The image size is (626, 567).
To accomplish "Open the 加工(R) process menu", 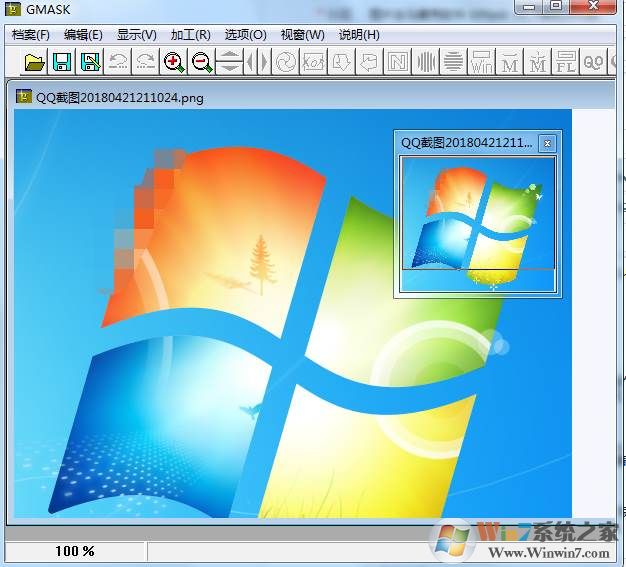I will coord(190,35).
